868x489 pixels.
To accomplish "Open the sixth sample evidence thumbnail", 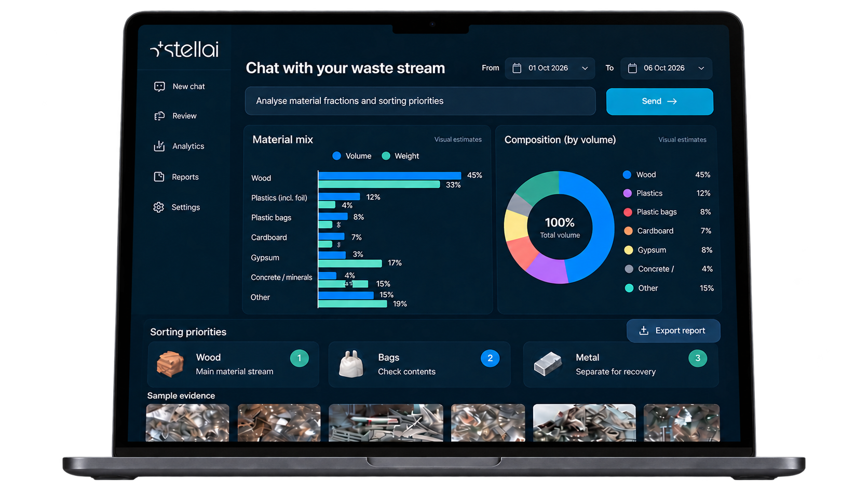I will click(682, 423).
